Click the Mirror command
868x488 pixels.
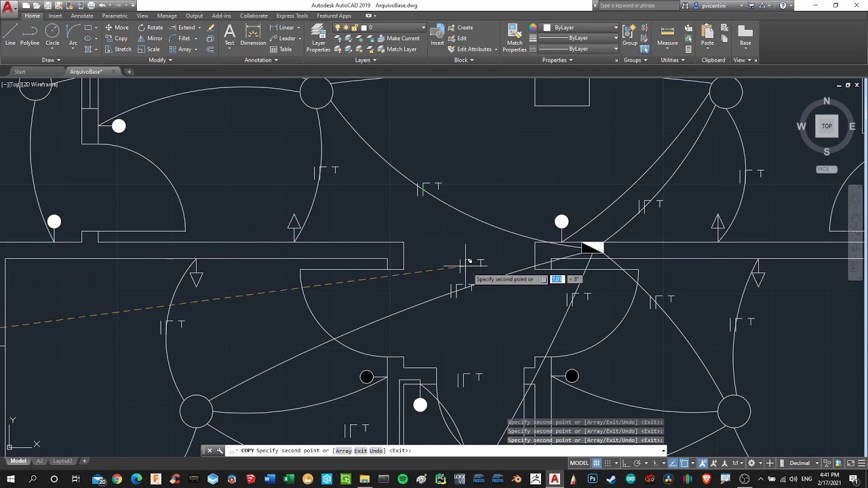point(150,39)
